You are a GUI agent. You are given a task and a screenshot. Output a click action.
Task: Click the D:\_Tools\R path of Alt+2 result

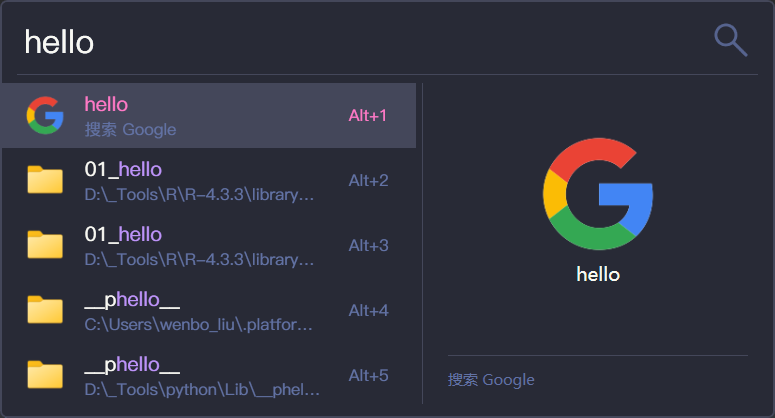coord(200,195)
